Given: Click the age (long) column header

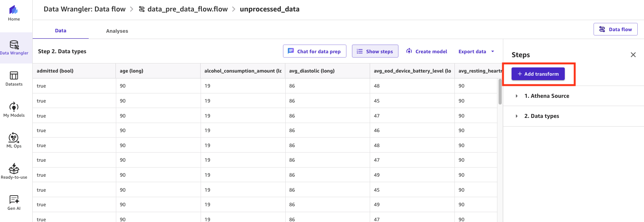Looking at the screenshot, I should pyautogui.click(x=158, y=71).
